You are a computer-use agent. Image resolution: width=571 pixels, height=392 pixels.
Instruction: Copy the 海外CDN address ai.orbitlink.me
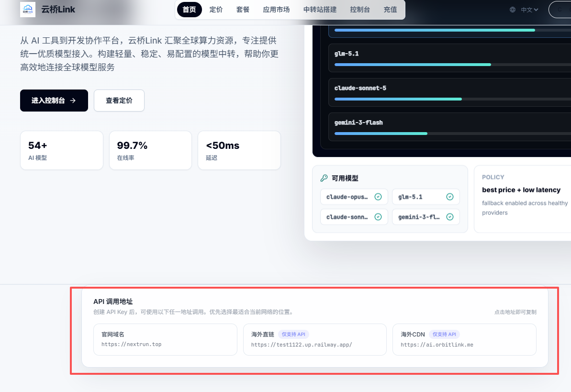tap(464, 339)
